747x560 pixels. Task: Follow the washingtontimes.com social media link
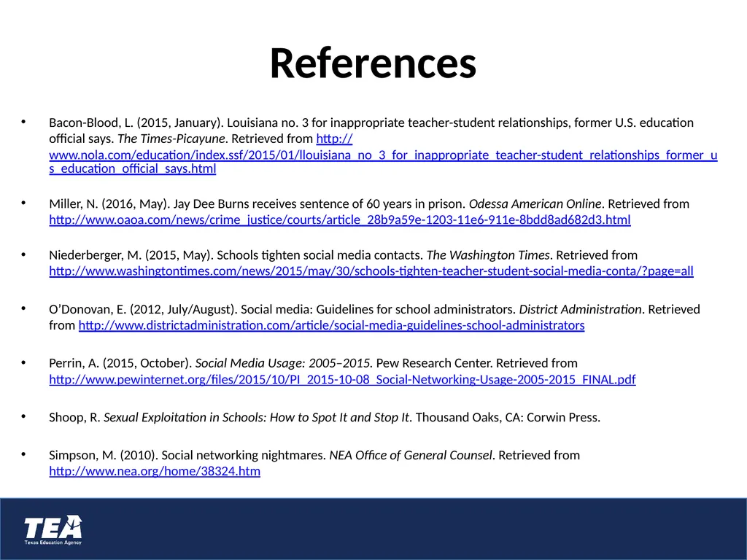[x=371, y=271]
